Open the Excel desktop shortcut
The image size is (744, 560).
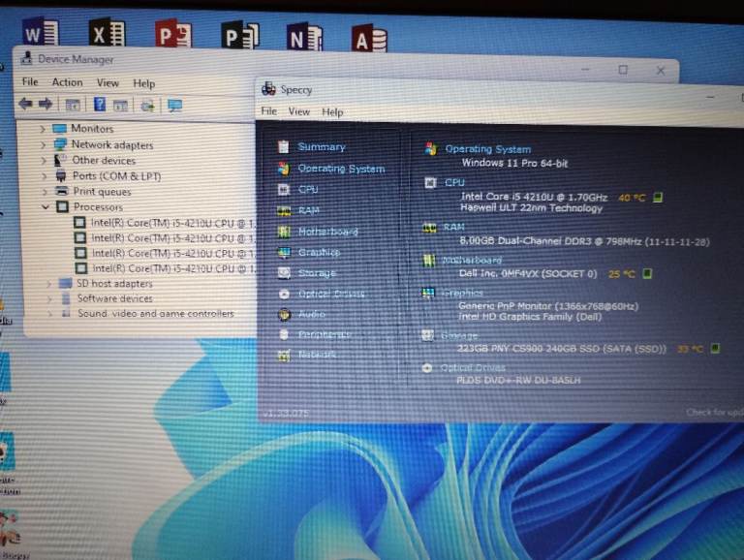pos(106,34)
